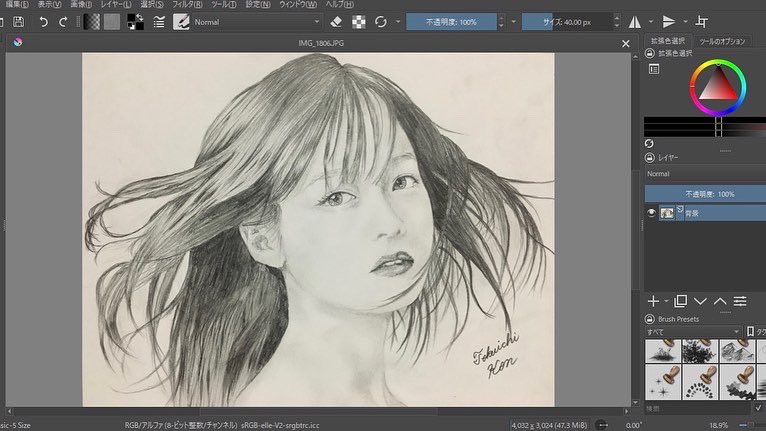Undo the last action
This screenshot has height=431, width=766.
pos(43,22)
